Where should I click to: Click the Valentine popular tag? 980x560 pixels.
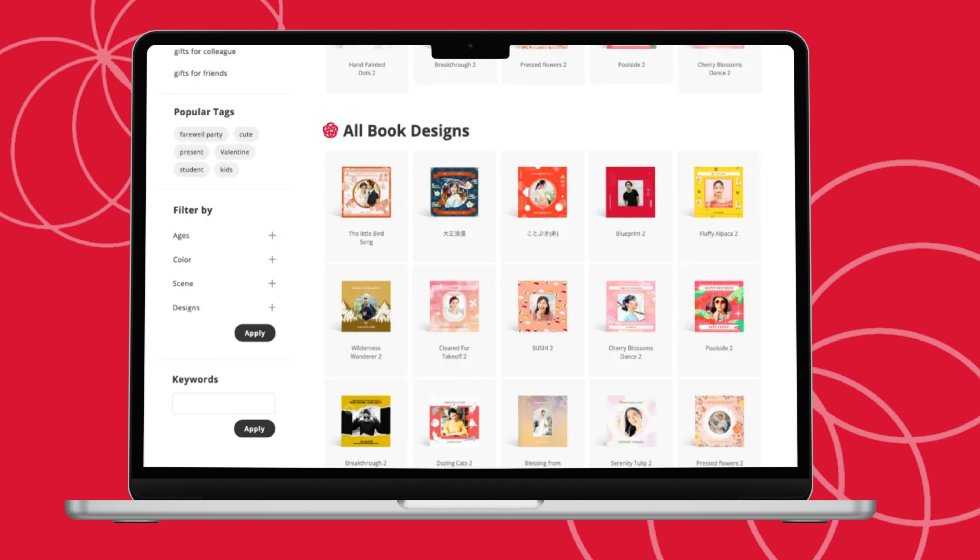235,151
